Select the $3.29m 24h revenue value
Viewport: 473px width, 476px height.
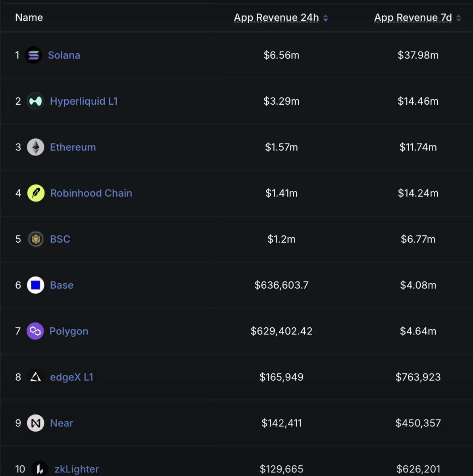coord(281,101)
